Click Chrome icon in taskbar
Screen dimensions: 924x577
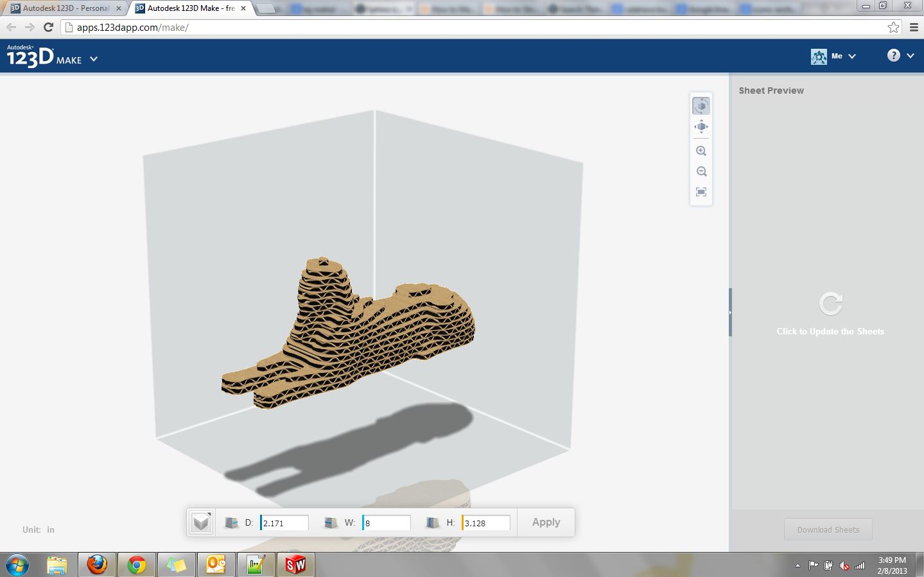click(x=136, y=565)
